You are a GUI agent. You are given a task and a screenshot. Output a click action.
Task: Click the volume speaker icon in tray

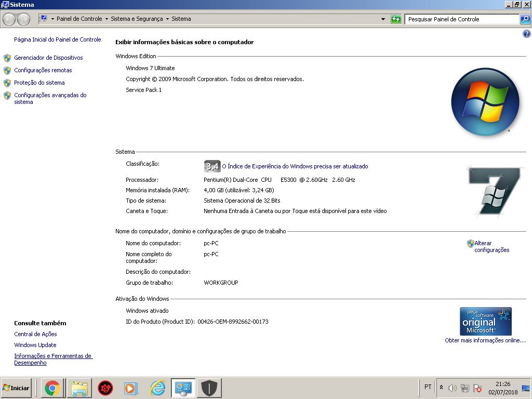pos(453,388)
